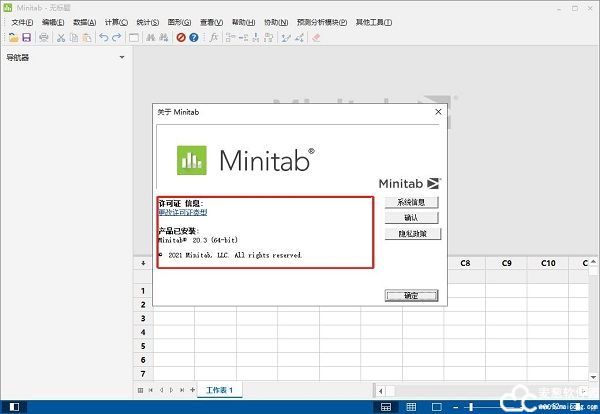Screen dimensions: 600x414
Task: Click the Copy icon in toolbar
Action: click(74, 37)
